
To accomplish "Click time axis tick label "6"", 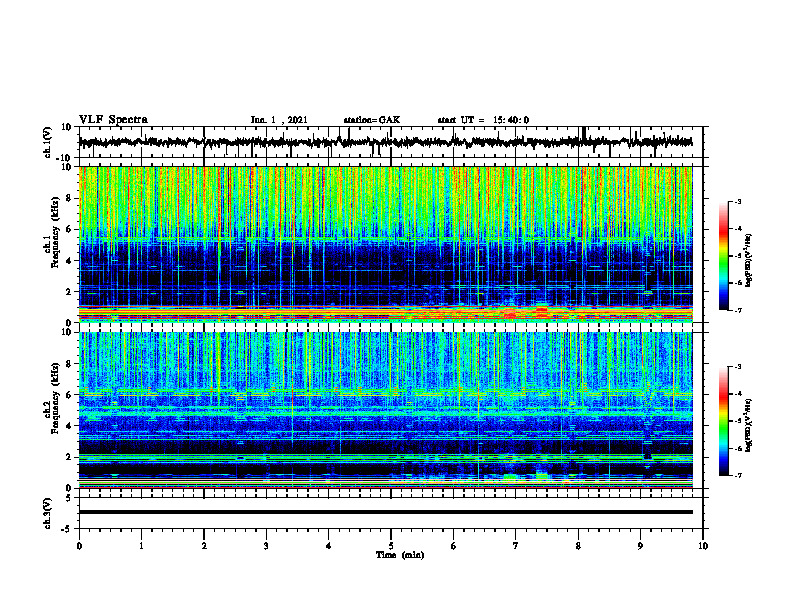I will click(454, 546).
